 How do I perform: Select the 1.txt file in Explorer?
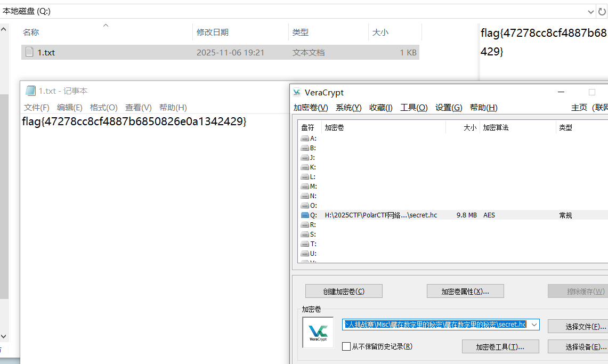pos(220,52)
